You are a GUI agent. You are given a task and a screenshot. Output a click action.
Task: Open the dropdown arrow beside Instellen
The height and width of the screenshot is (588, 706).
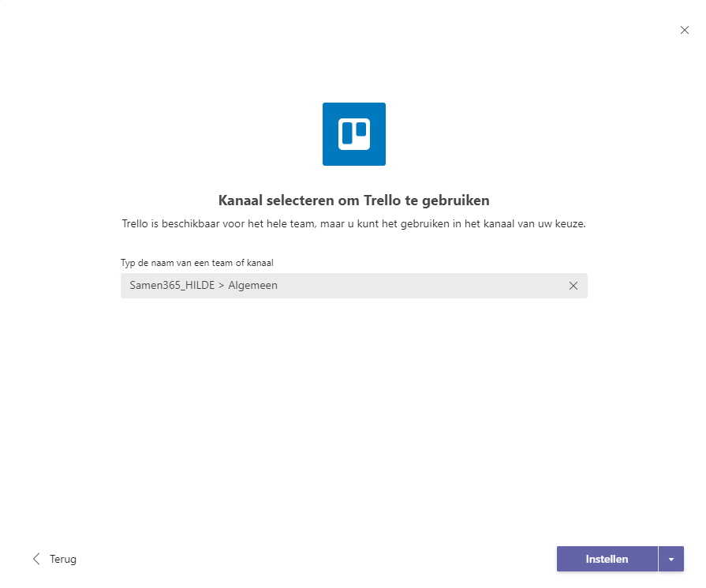click(x=671, y=559)
